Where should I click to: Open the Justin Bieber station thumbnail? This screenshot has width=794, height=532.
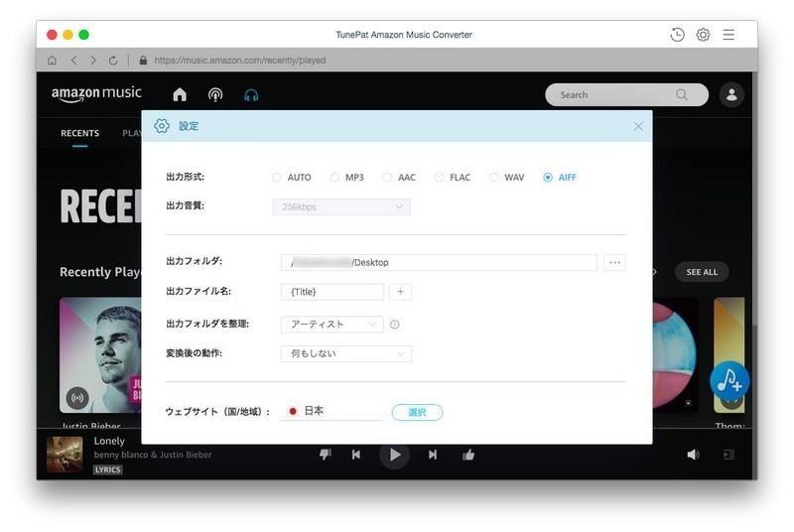pyautogui.click(x=101, y=355)
